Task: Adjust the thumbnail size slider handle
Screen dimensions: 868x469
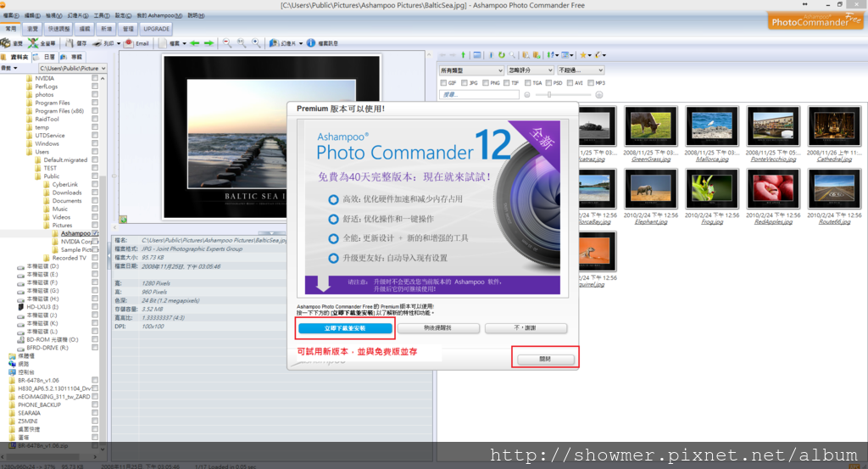Action: click(549, 95)
